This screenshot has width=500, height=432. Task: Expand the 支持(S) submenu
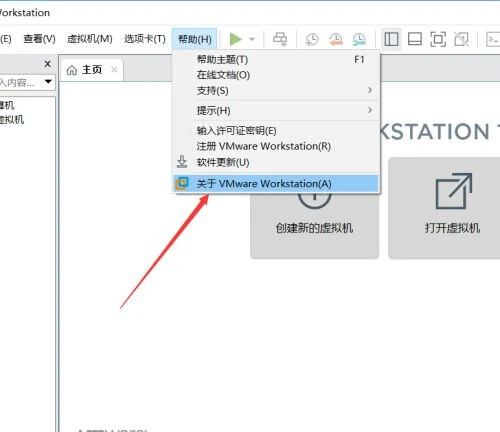pyautogui.click(x=276, y=90)
